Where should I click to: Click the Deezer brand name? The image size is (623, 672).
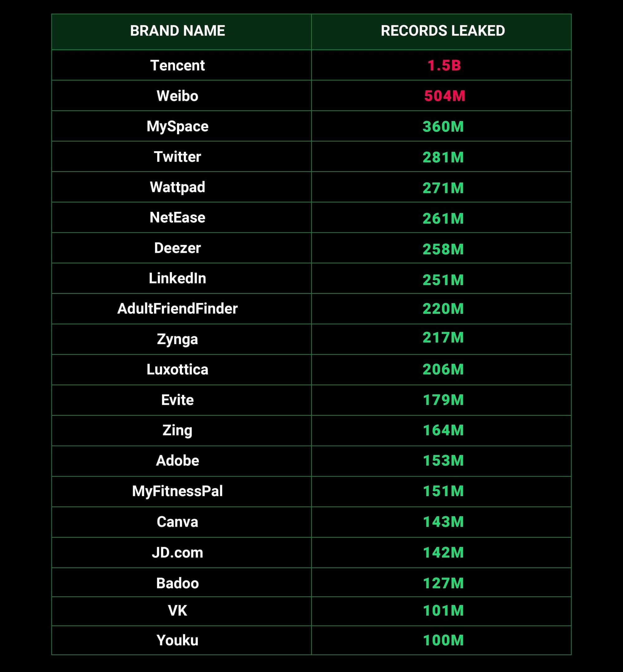[x=177, y=248]
